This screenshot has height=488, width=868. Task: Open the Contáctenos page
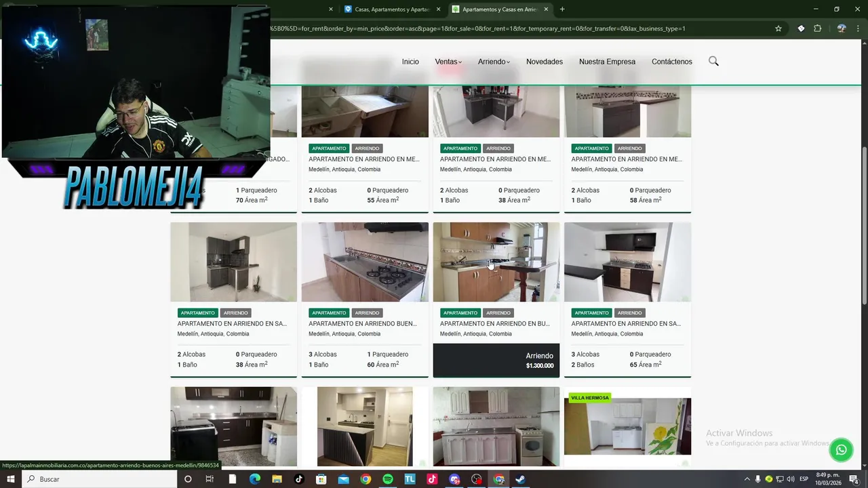tap(672, 62)
